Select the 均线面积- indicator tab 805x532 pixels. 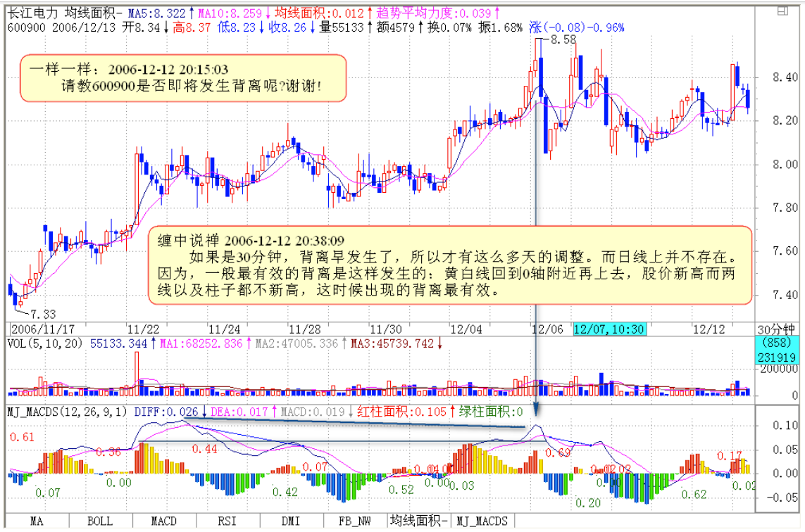coord(419,521)
